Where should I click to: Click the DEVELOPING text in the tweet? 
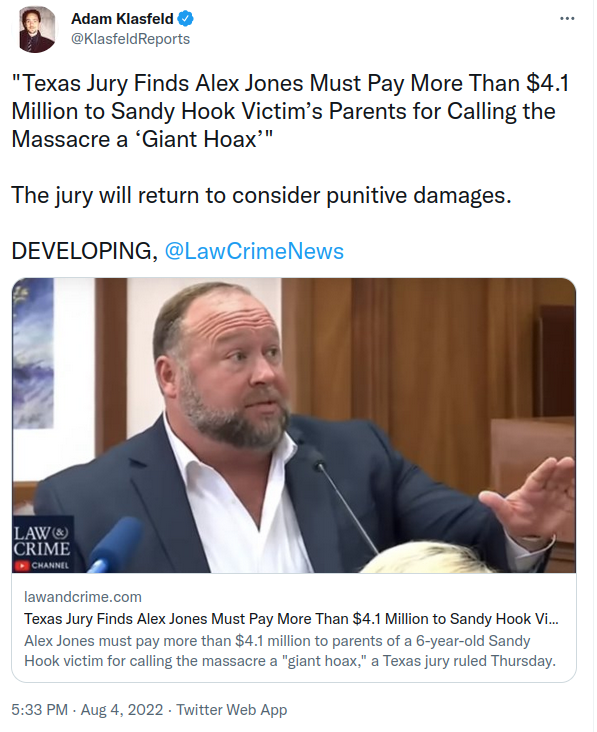tap(84, 251)
